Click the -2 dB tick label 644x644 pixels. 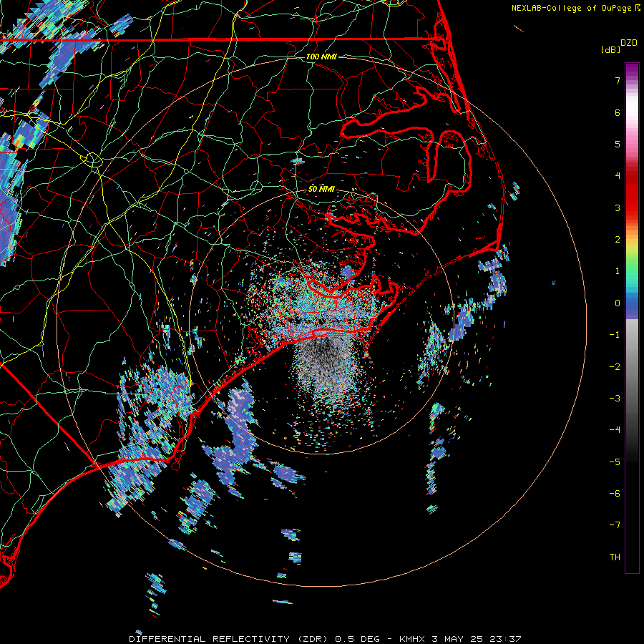(x=615, y=367)
